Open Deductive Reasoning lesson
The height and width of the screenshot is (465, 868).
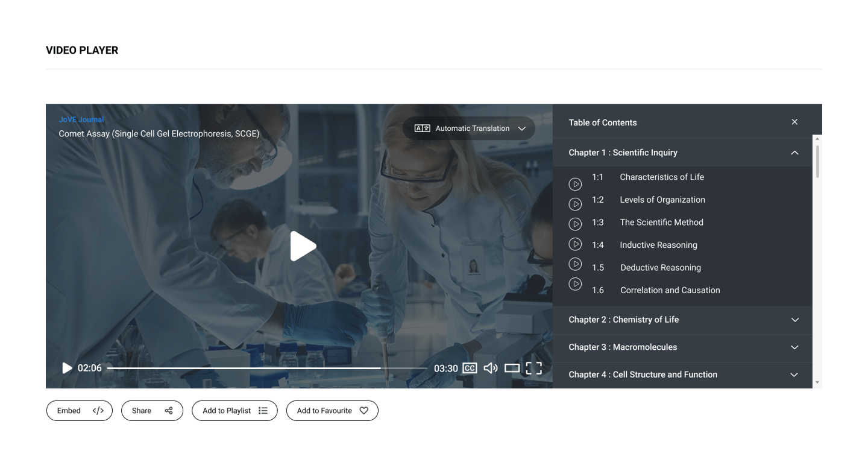661,267
